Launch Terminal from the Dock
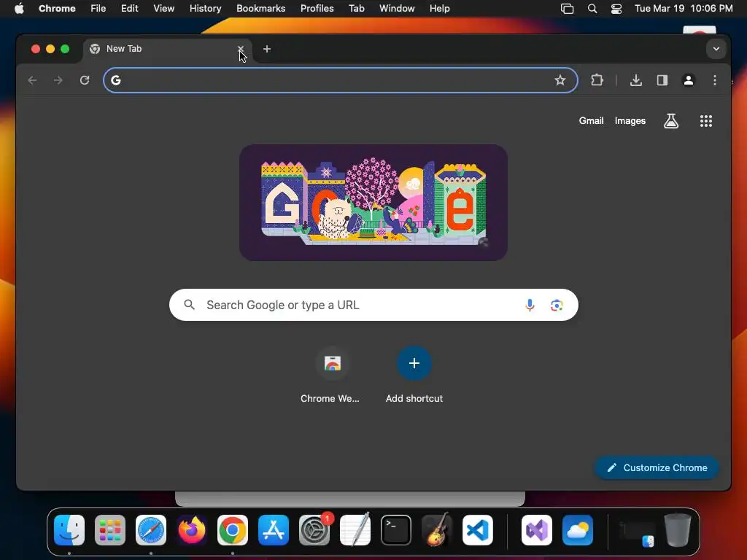The width and height of the screenshot is (747, 560). (396, 530)
